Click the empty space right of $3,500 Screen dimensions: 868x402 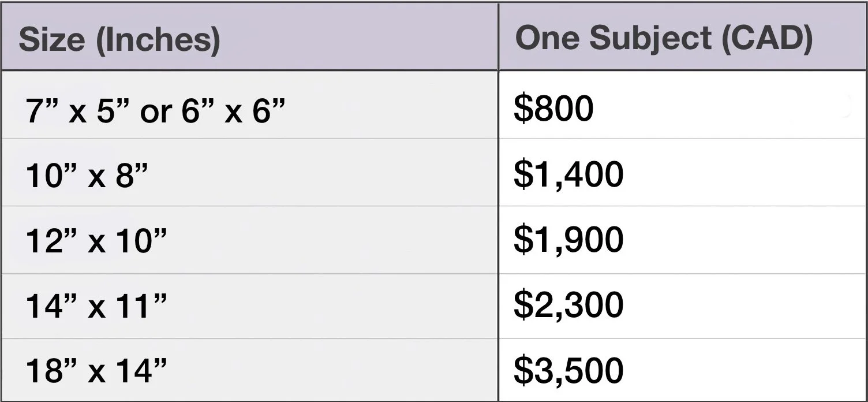744,371
